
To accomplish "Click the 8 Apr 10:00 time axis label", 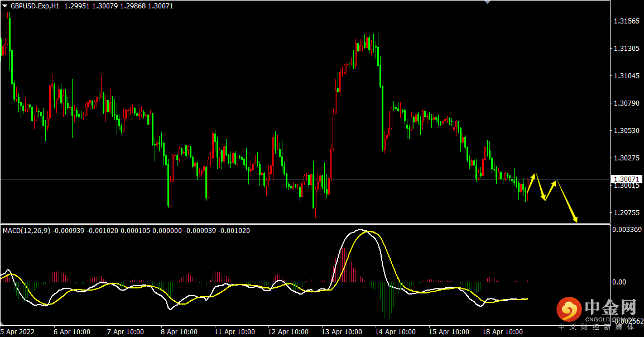I will (180, 331).
